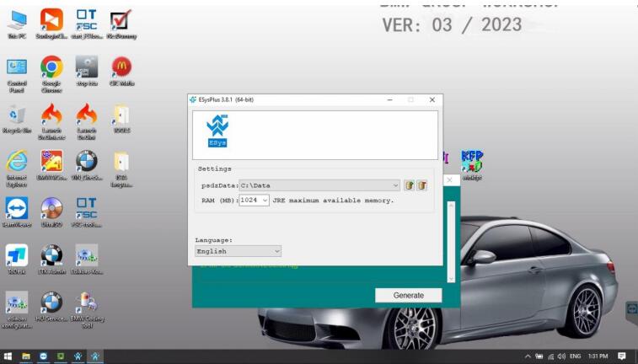The height and width of the screenshot is (364, 638).
Task: Open network status tray icon
Action: coord(550,356)
